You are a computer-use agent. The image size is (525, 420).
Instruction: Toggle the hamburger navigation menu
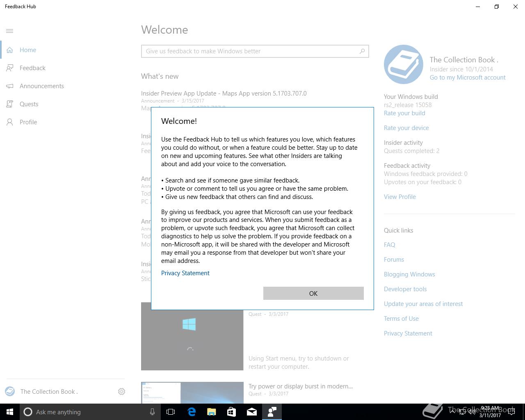pos(10,31)
